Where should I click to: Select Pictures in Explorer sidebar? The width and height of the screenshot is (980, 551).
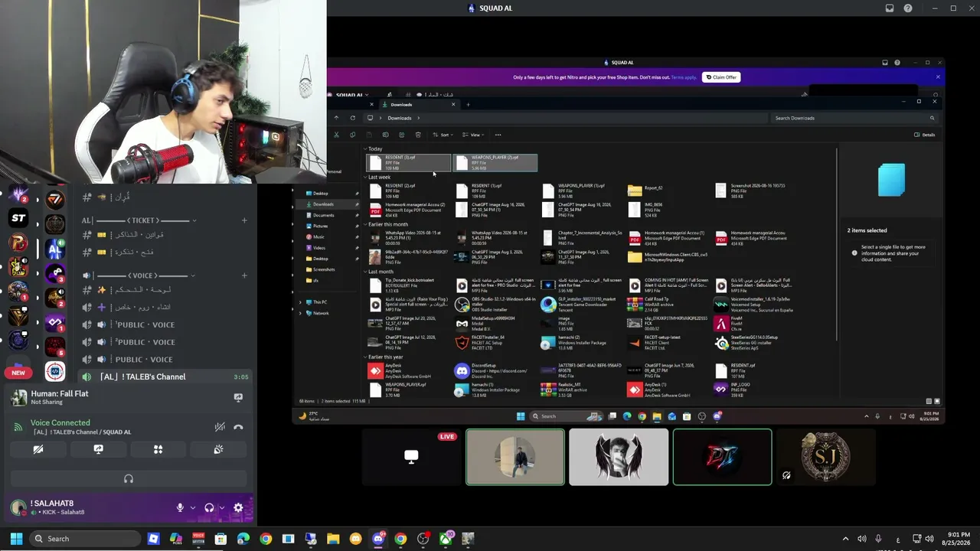(320, 226)
